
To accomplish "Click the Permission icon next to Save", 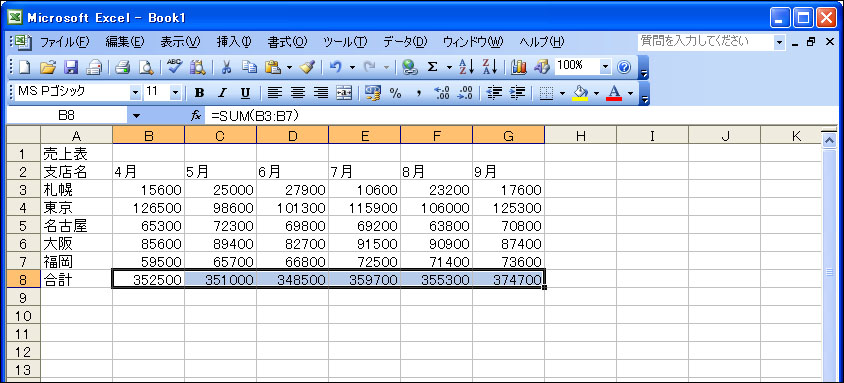I will click(x=94, y=67).
